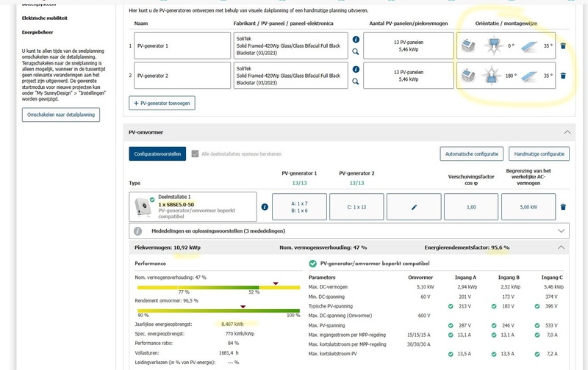Search PV panel for PV-generator 1
This screenshot has height=370, width=588.
(x=356, y=51)
